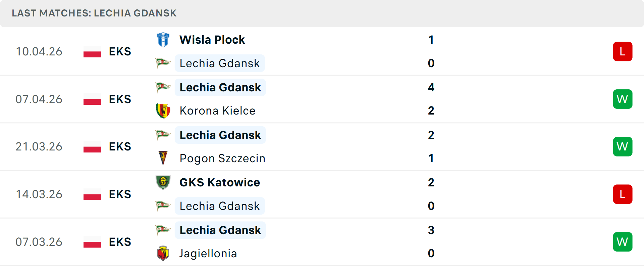Expand the Jagiellonia match row
The image size is (644, 266).
[x=322, y=241]
